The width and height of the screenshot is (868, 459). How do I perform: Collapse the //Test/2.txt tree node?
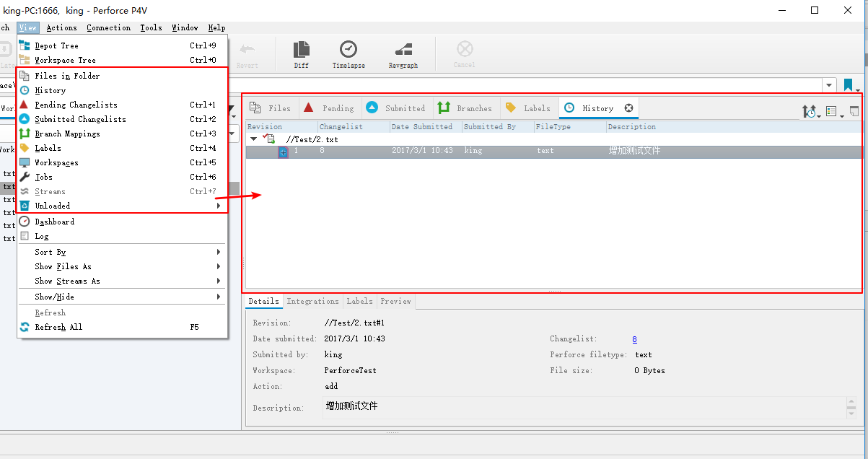click(x=253, y=139)
